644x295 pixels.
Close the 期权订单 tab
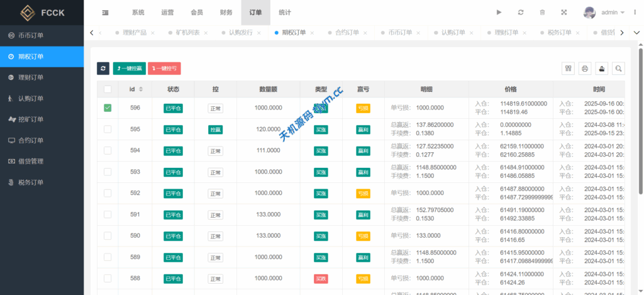(x=312, y=33)
